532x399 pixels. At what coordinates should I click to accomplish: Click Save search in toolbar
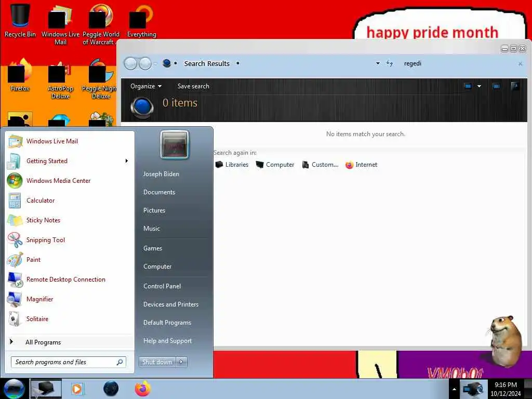coord(193,86)
